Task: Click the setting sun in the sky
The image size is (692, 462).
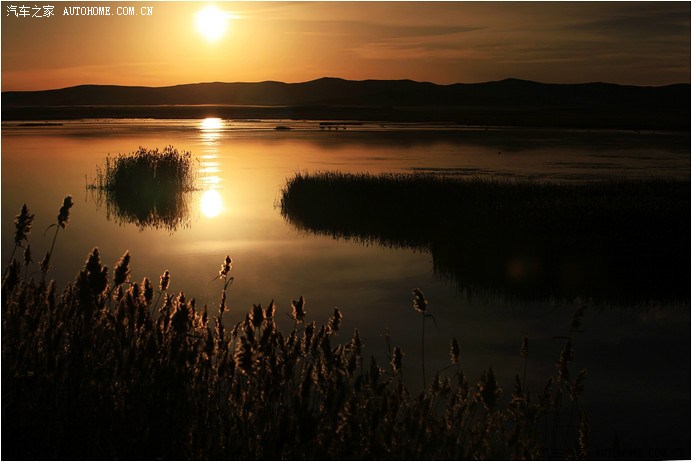Action: [211, 22]
